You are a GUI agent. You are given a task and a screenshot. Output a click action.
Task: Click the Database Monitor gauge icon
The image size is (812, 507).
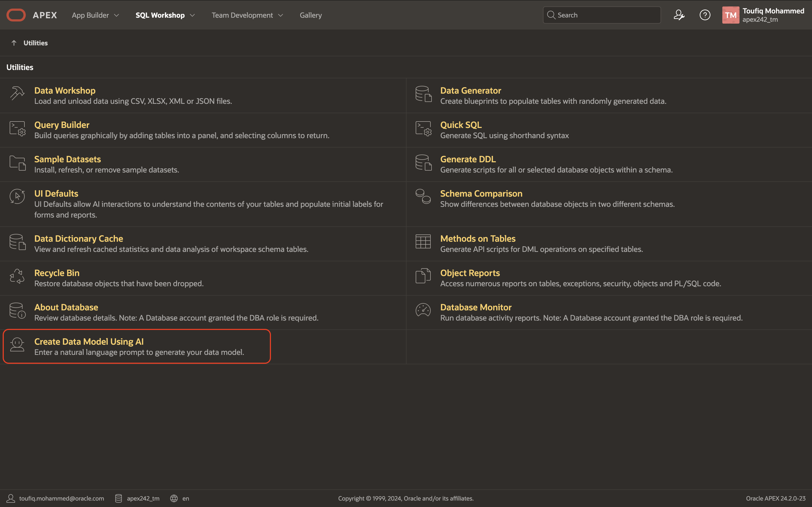(x=423, y=311)
